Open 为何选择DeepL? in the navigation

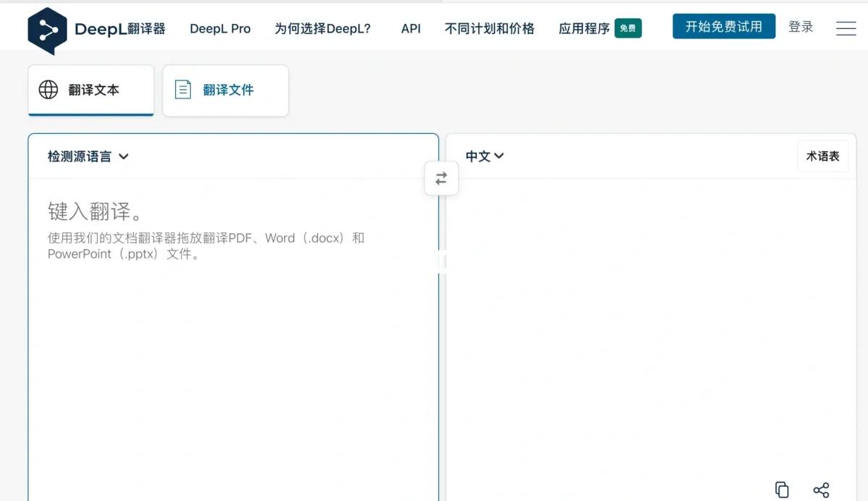323,29
